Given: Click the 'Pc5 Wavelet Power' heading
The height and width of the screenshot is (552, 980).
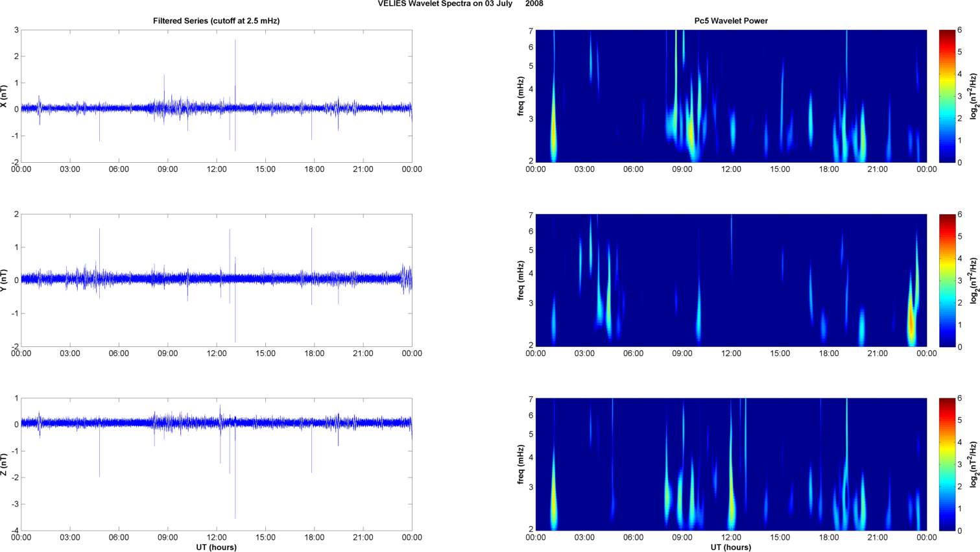Looking at the screenshot, I should [731, 21].
